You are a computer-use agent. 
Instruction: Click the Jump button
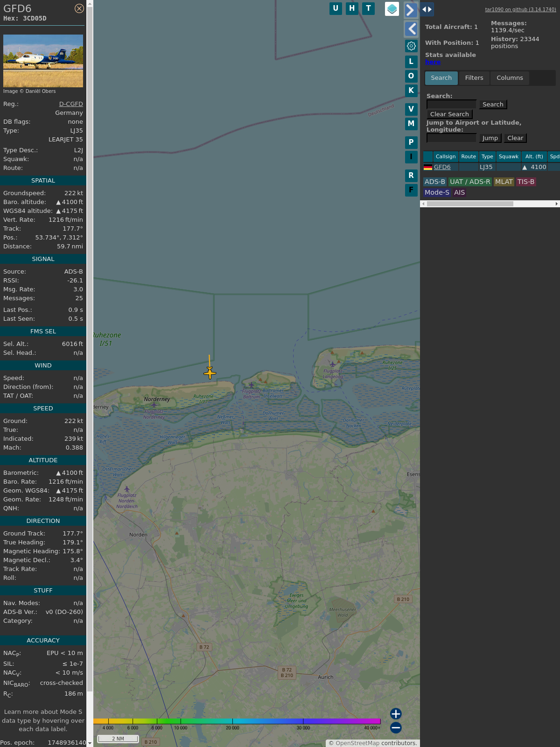tap(490, 138)
